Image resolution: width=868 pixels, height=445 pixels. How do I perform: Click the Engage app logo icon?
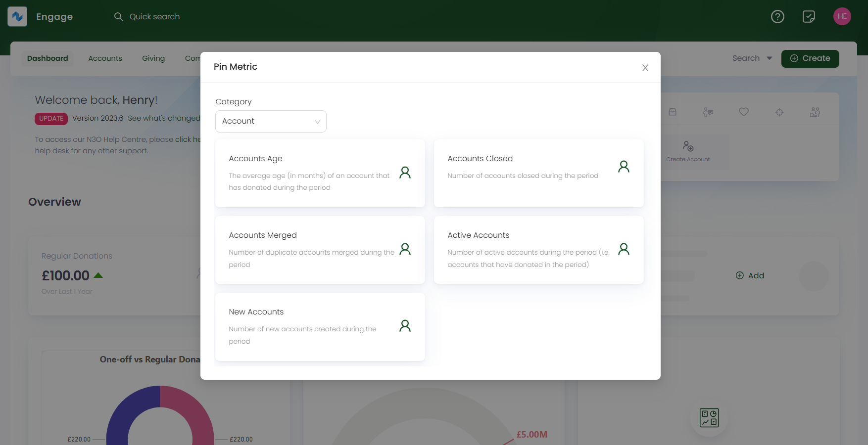pyautogui.click(x=17, y=17)
